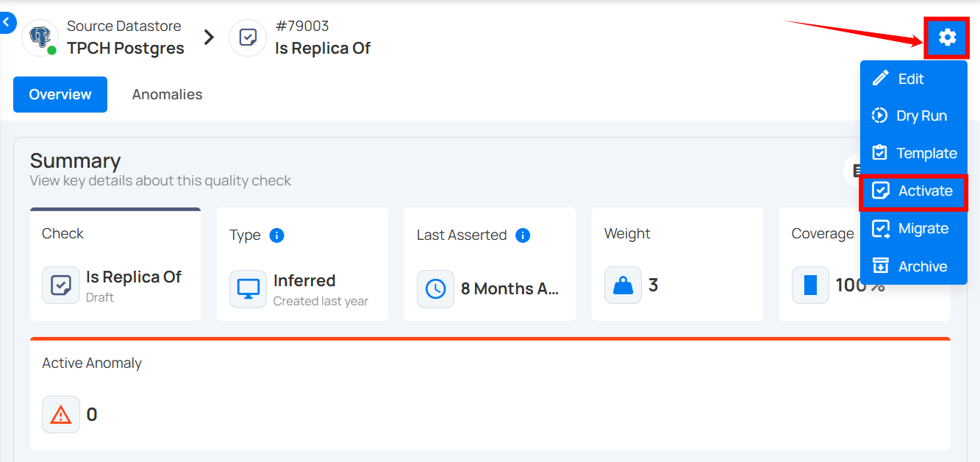Click the TPCH Postgres datastore icon
This screenshot has width=980, height=462.
pos(40,38)
